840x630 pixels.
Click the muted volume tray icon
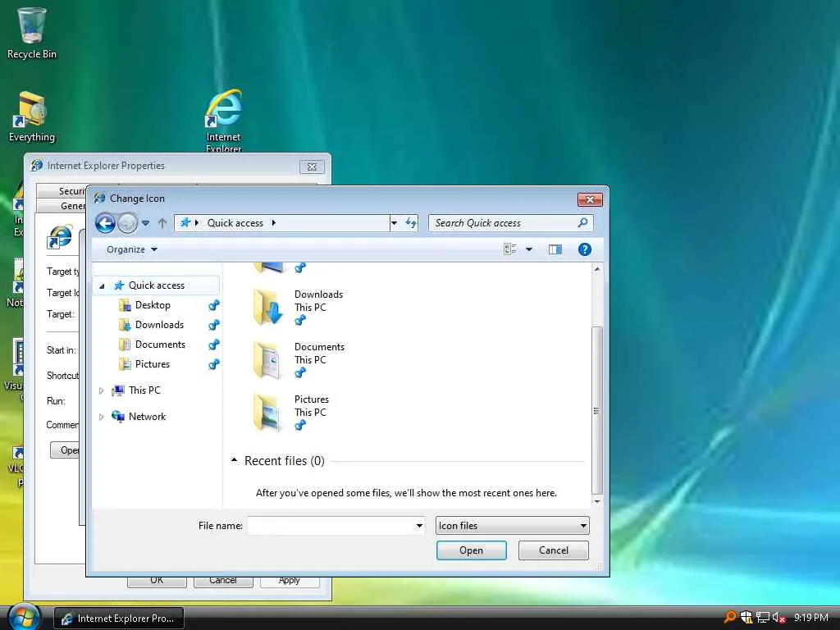coord(778,618)
